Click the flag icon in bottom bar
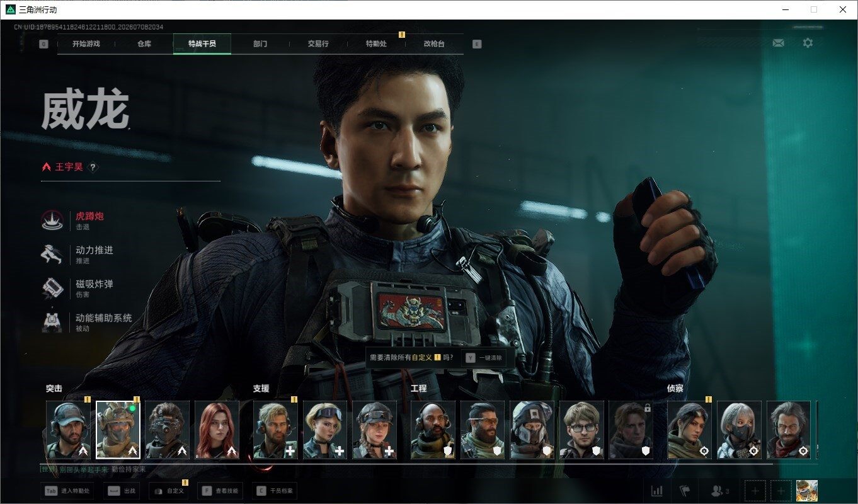858x504 pixels. pos(684,491)
